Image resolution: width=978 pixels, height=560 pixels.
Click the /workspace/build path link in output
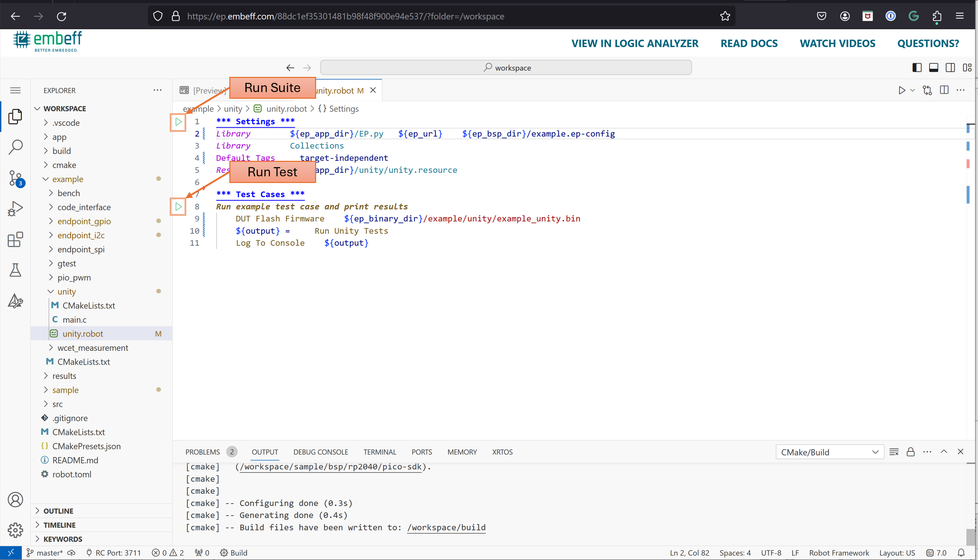(x=446, y=527)
